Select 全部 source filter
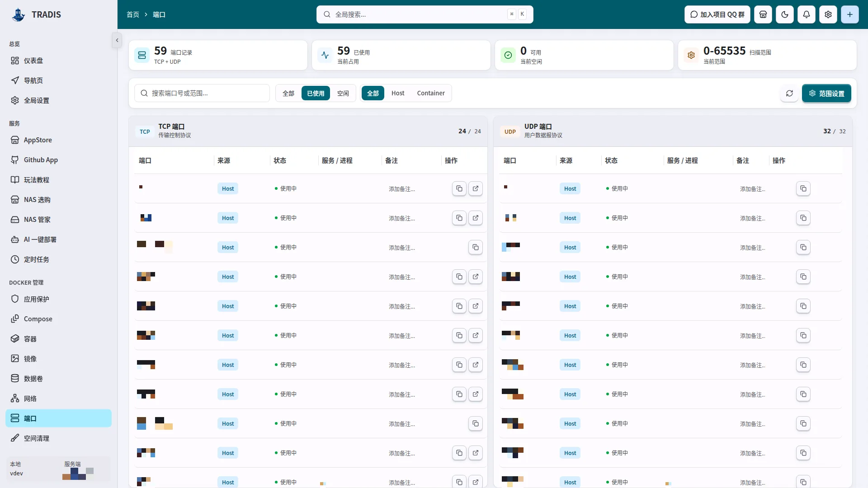 pos(373,93)
